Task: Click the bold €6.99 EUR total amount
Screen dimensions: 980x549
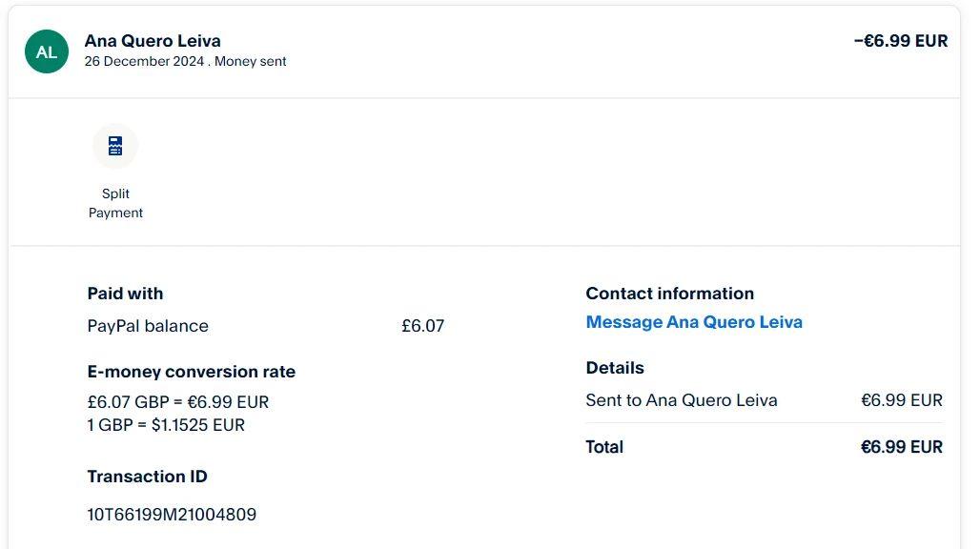Action: 901,447
